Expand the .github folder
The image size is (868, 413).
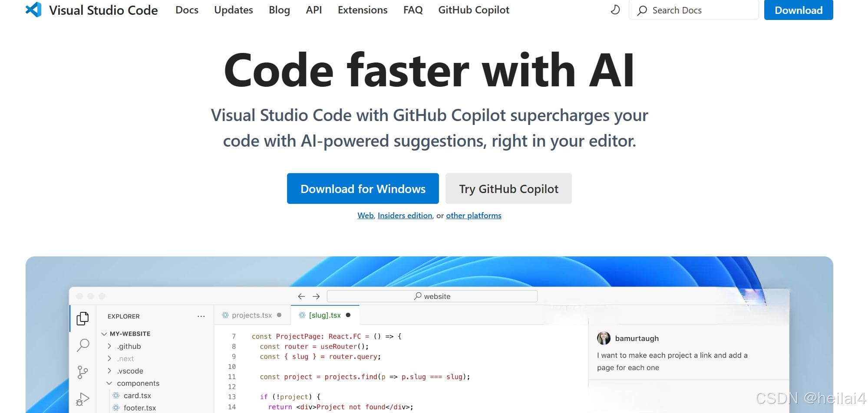109,346
